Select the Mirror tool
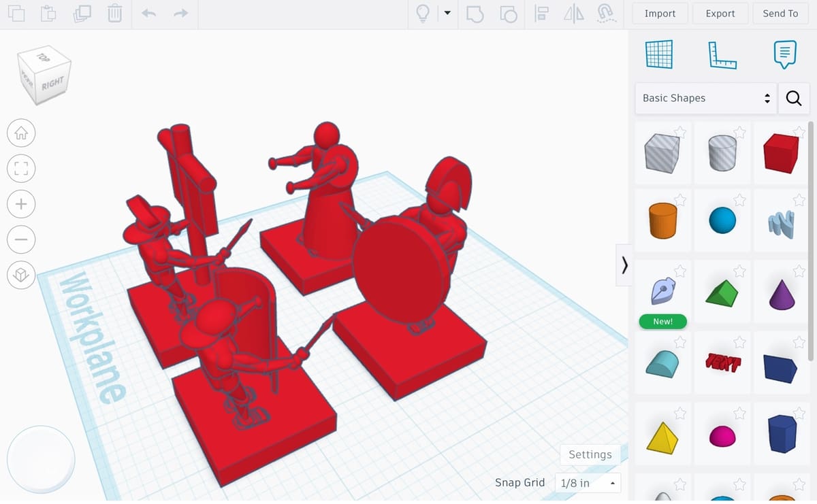The image size is (817, 504). [x=573, y=14]
